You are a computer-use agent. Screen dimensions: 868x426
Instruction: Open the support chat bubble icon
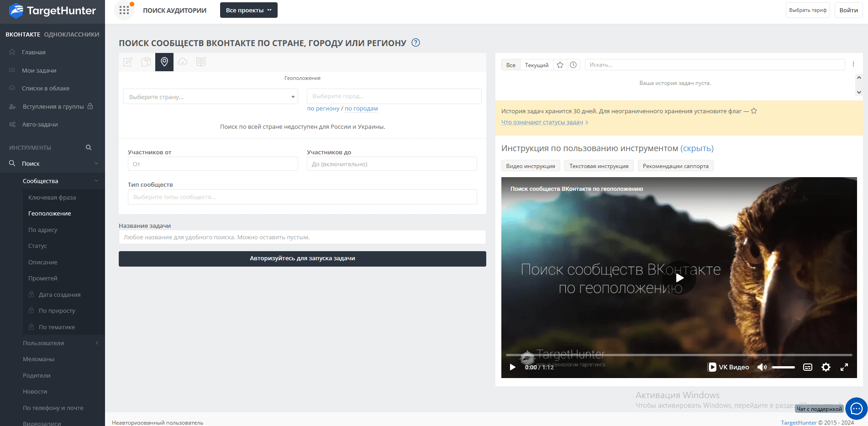click(855, 409)
